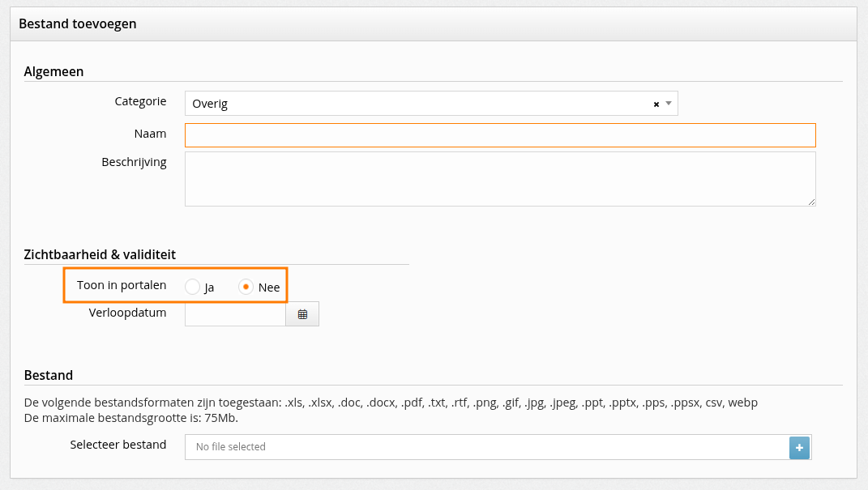Click inside the Beschrijving text area
Screen dimensions: 868x490
tap(500, 179)
